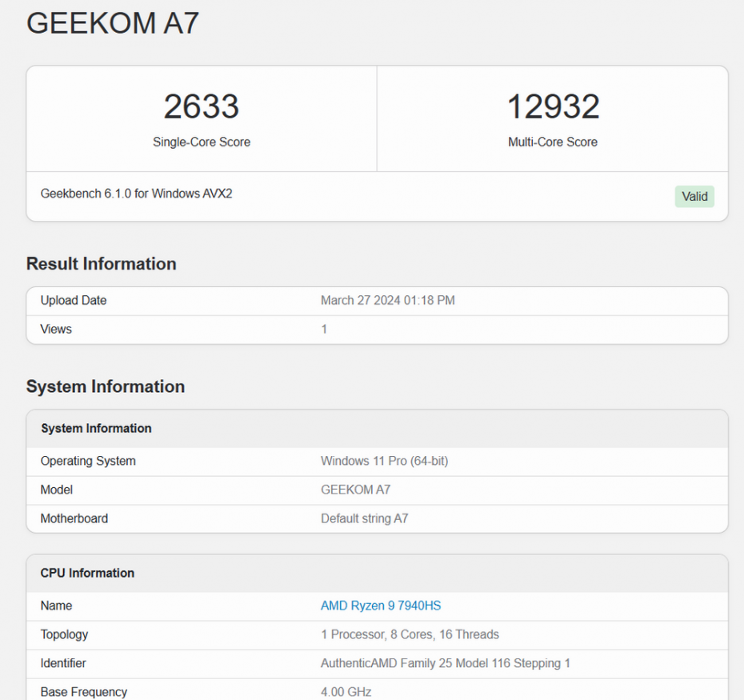Open the AMD Ryzen 9 7940HS link
Image resolution: width=744 pixels, height=700 pixels.
[x=381, y=606]
